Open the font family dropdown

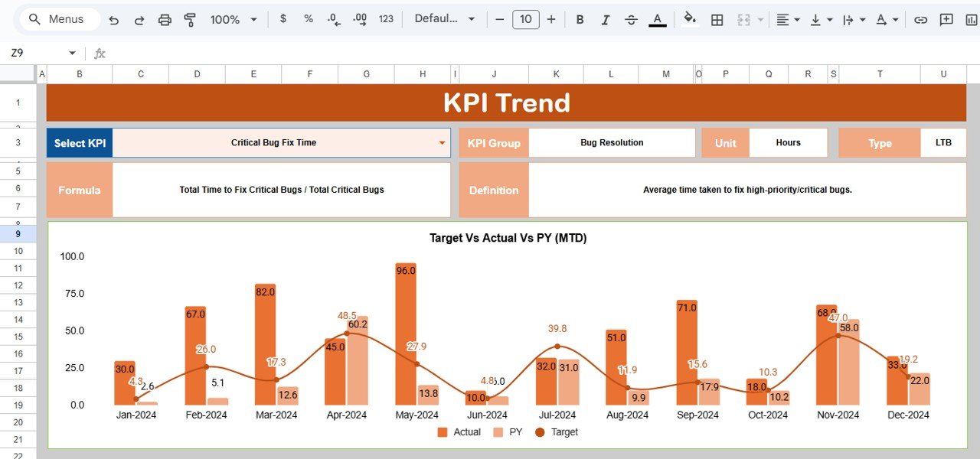[444, 19]
